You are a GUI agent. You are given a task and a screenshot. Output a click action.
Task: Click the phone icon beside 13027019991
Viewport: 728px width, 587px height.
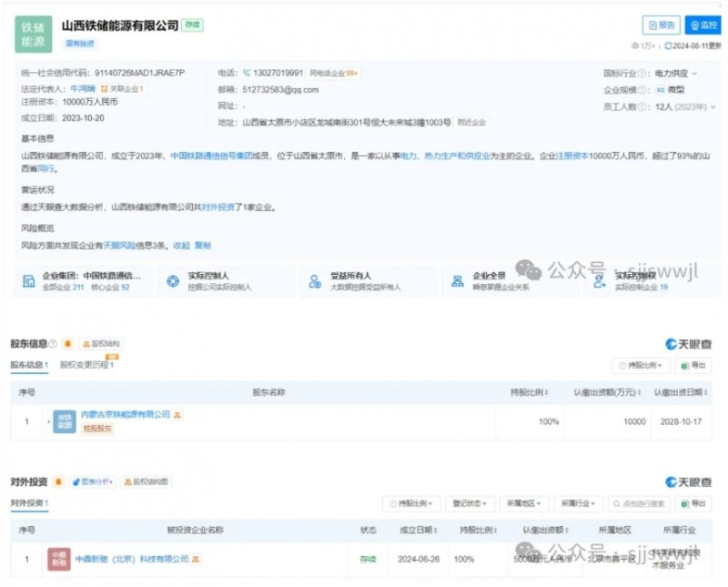click(x=246, y=73)
